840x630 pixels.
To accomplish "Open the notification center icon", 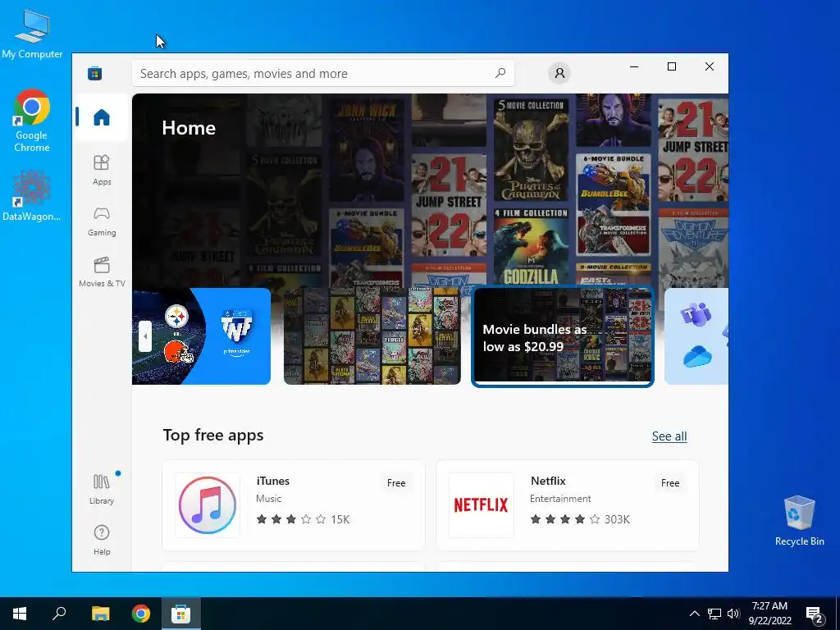I will tap(815, 614).
